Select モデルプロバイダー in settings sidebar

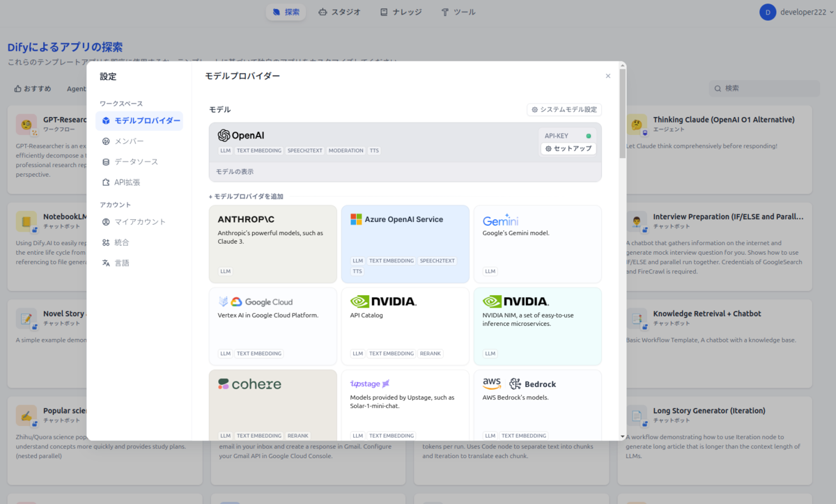pyautogui.click(x=139, y=120)
